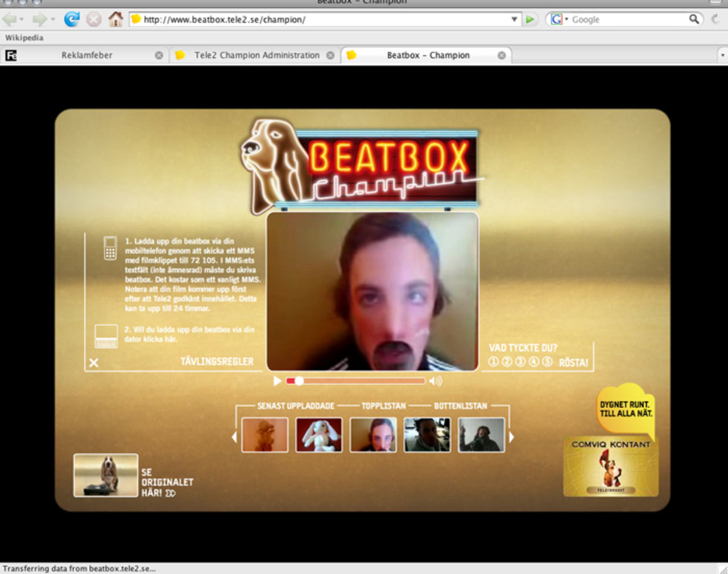
Task: Rate the video 5
Action: pos(547,362)
